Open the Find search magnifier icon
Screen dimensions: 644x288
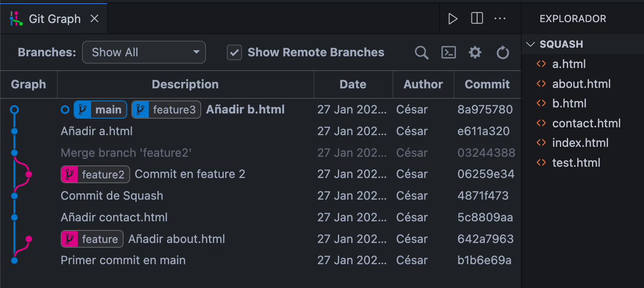[x=422, y=53]
